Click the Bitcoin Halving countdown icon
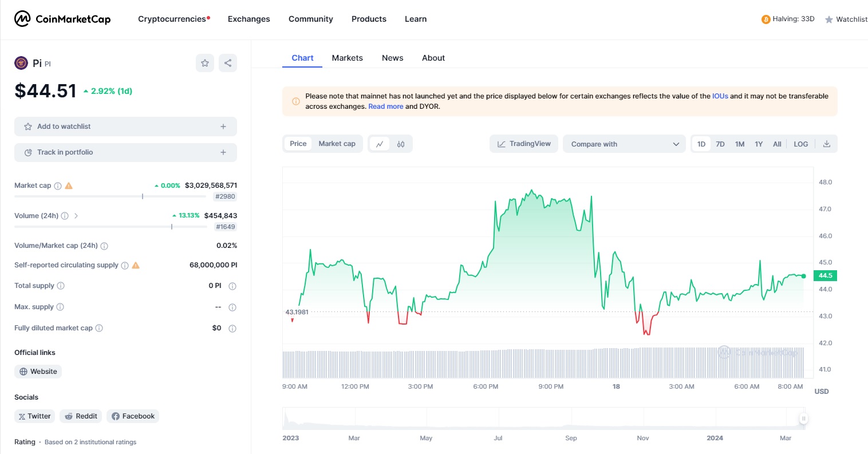Screen dimensions: 868x454 tap(766, 19)
